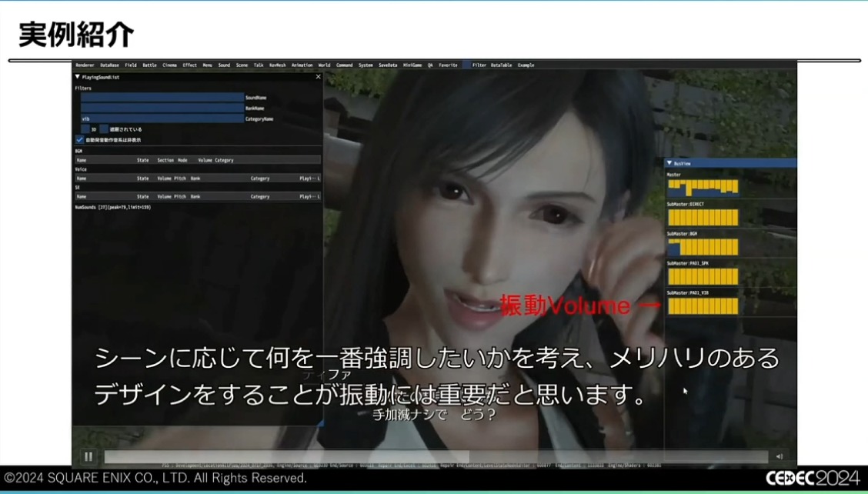The image size is (868, 494).
Task: Open the Menu menu item
Action: (207, 65)
